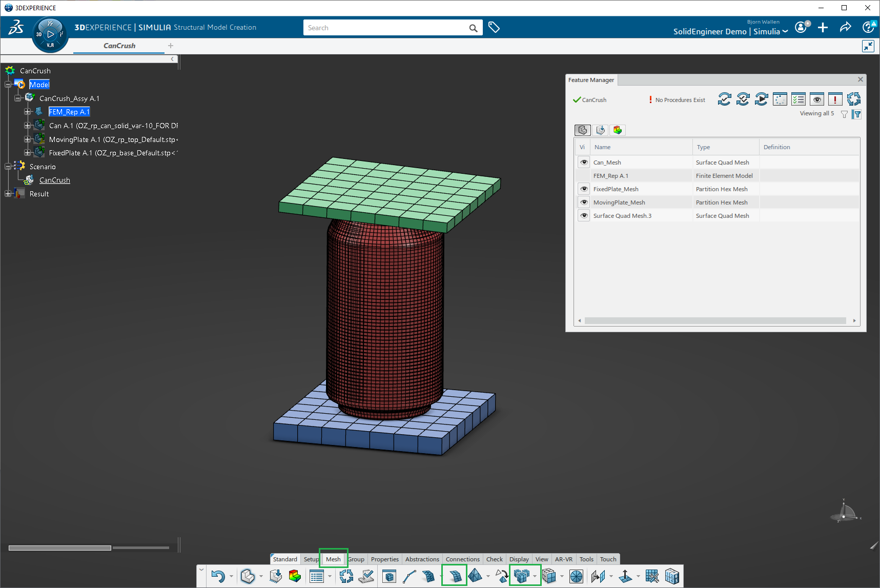Select the Tetrahedron Mesh tool icon
The width and height of the screenshot is (880, 588).
tap(475, 576)
